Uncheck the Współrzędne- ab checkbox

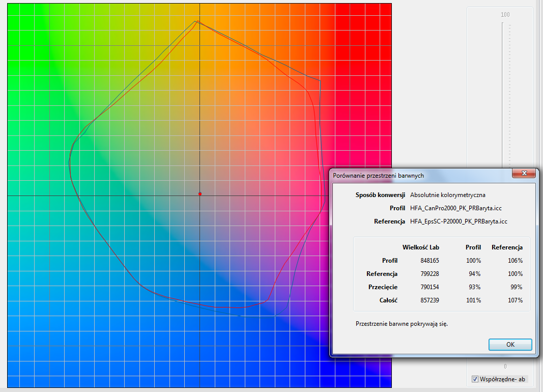coord(475,379)
